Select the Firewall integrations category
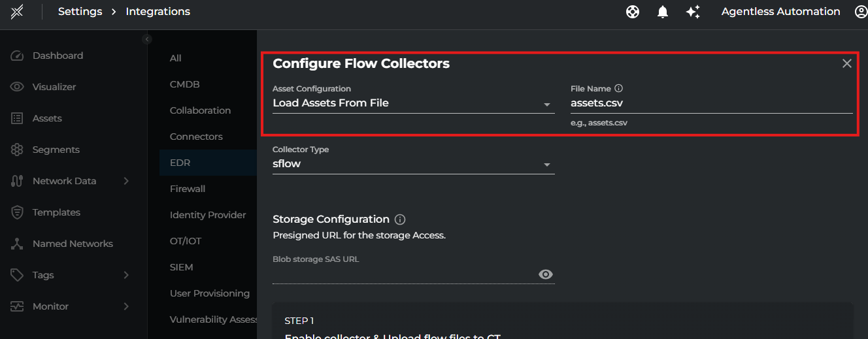The height and width of the screenshot is (339, 868). coord(188,189)
